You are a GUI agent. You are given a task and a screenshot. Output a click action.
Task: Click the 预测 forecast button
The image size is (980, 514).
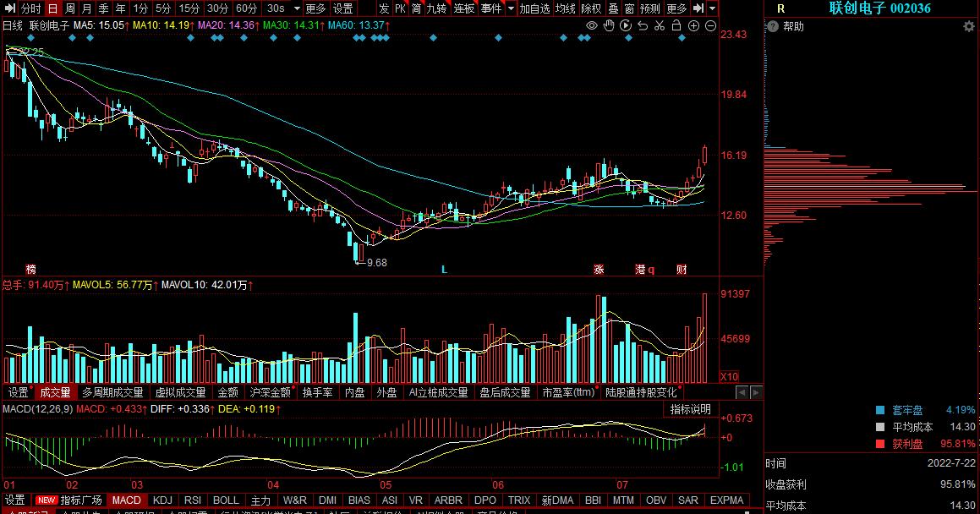point(650,8)
